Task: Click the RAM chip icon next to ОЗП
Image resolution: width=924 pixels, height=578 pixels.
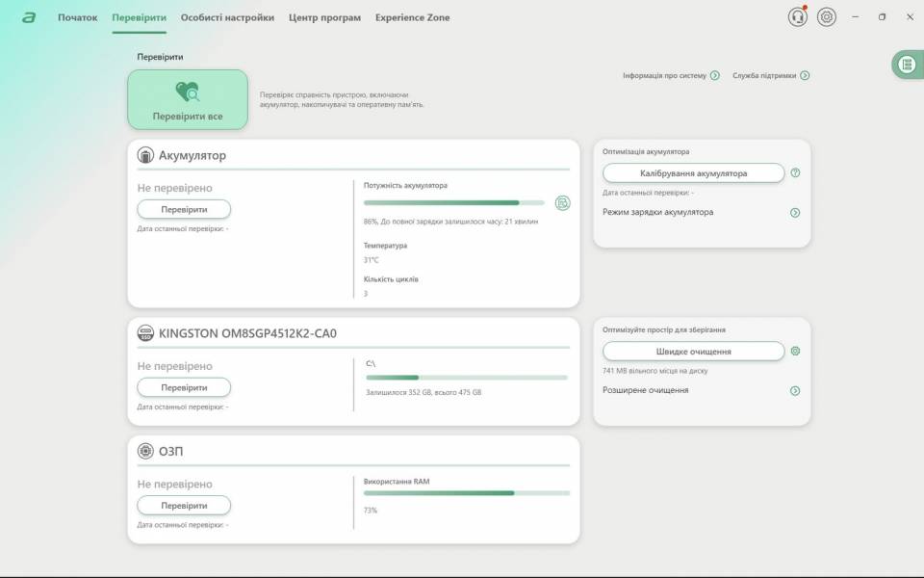Action: click(145, 451)
